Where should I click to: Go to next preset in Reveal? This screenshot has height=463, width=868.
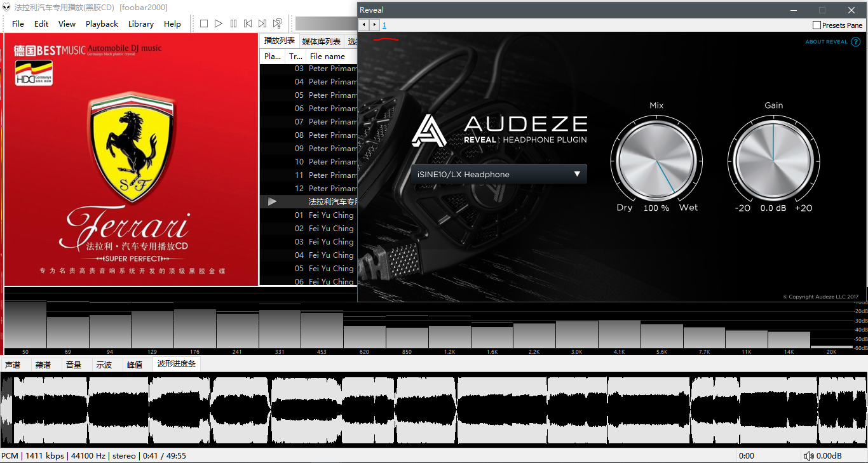click(374, 25)
